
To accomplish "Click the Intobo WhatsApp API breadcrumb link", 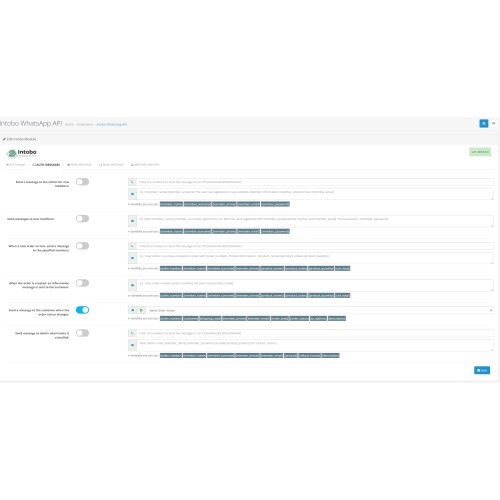I will (x=112, y=124).
